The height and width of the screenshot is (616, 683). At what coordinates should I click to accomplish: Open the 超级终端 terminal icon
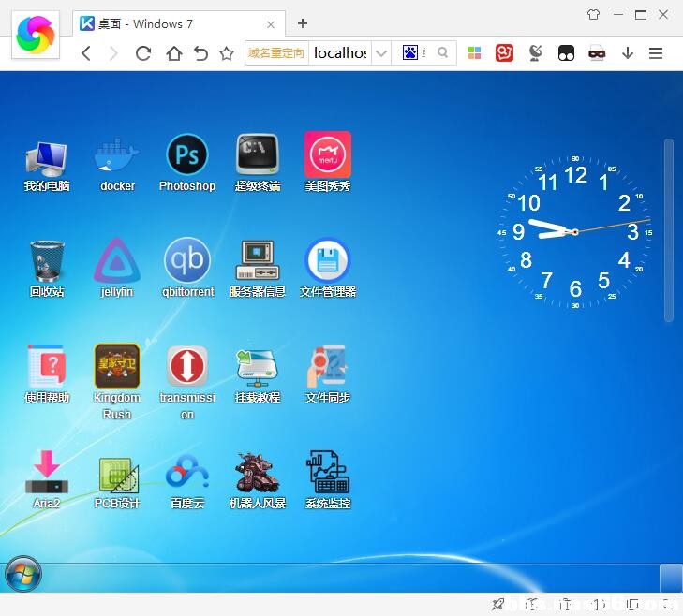[258, 163]
